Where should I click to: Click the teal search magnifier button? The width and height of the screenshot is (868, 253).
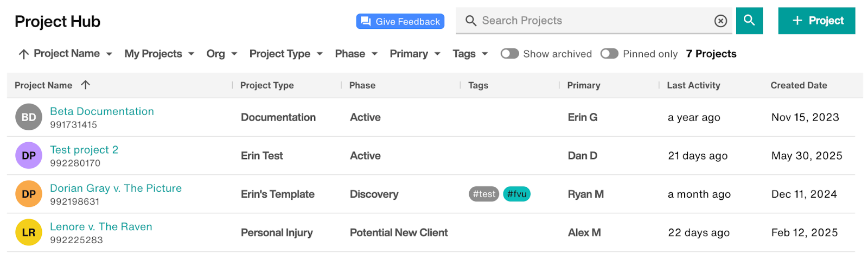(x=749, y=21)
